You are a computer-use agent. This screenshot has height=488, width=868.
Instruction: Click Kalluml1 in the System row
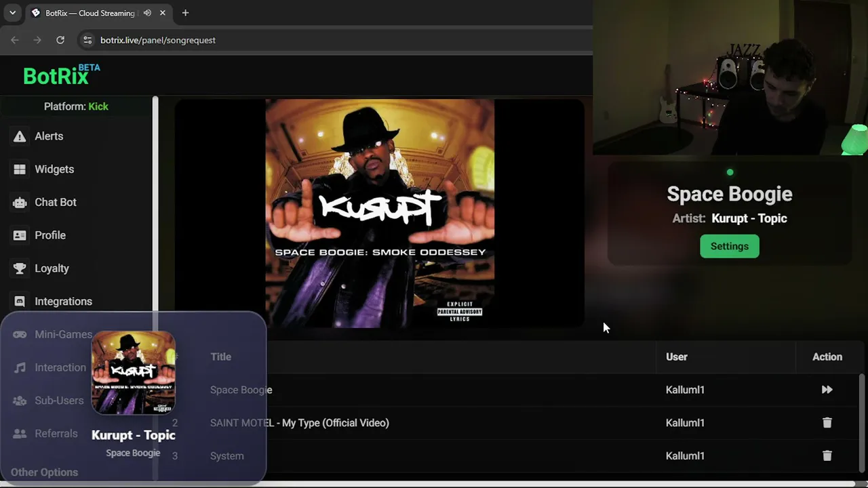pyautogui.click(x=685, y=455)
